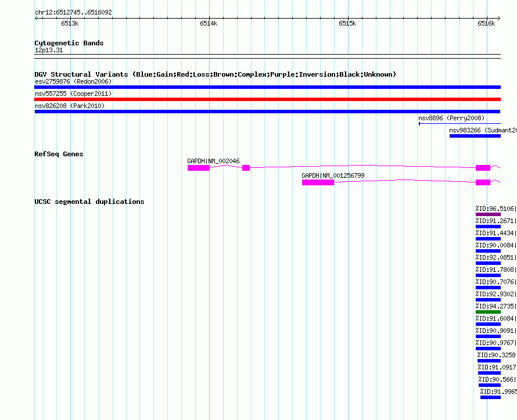The height and width of the screenshot is (420, 517).
Task: Click the chr12:6512745..6516092 region label
Action: (x=73, y=12)
